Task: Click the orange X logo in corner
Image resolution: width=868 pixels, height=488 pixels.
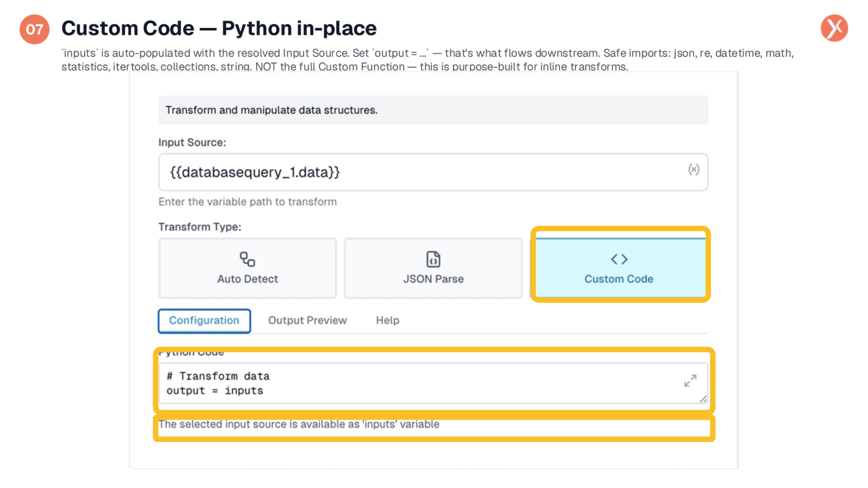Action: [834, 28]
